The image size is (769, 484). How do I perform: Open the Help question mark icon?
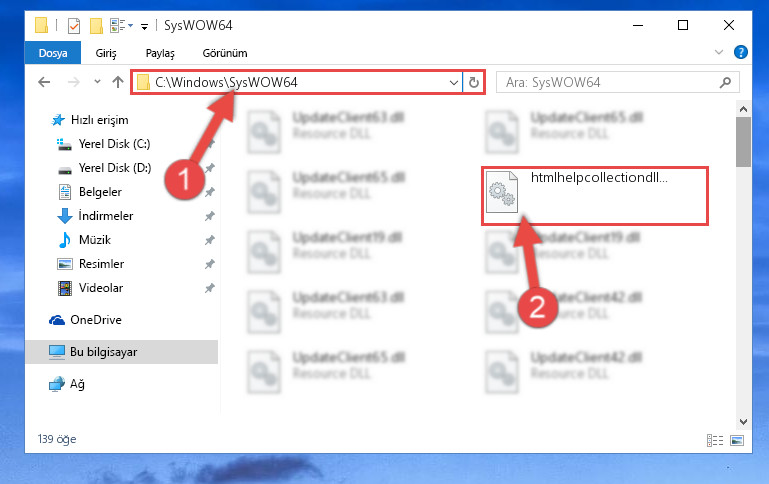[741, 52]
